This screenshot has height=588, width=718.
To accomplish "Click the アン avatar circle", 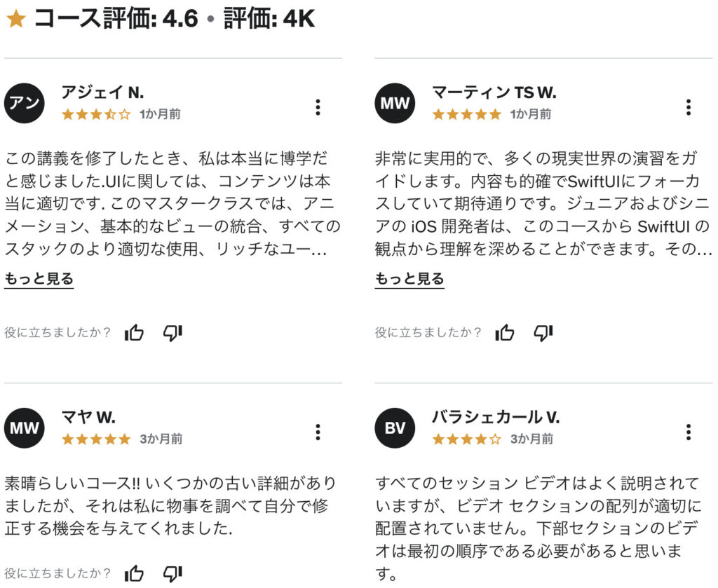I will coord(25,103).
